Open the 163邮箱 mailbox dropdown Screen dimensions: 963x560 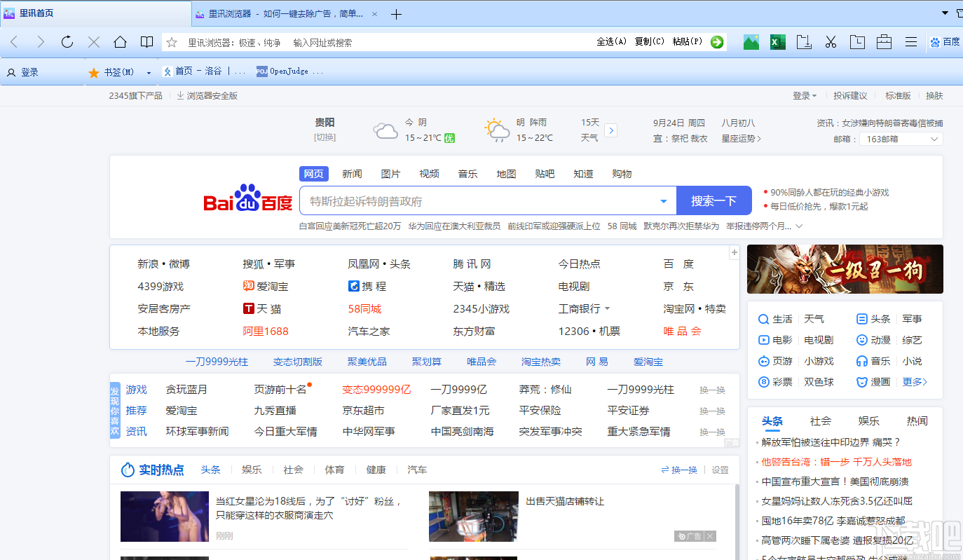(x=901, y=139)
